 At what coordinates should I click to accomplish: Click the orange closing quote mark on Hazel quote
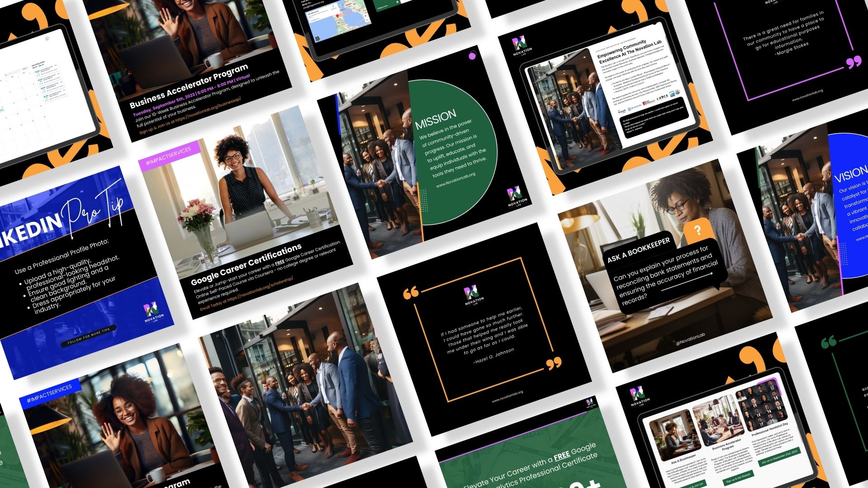[554, 363]
